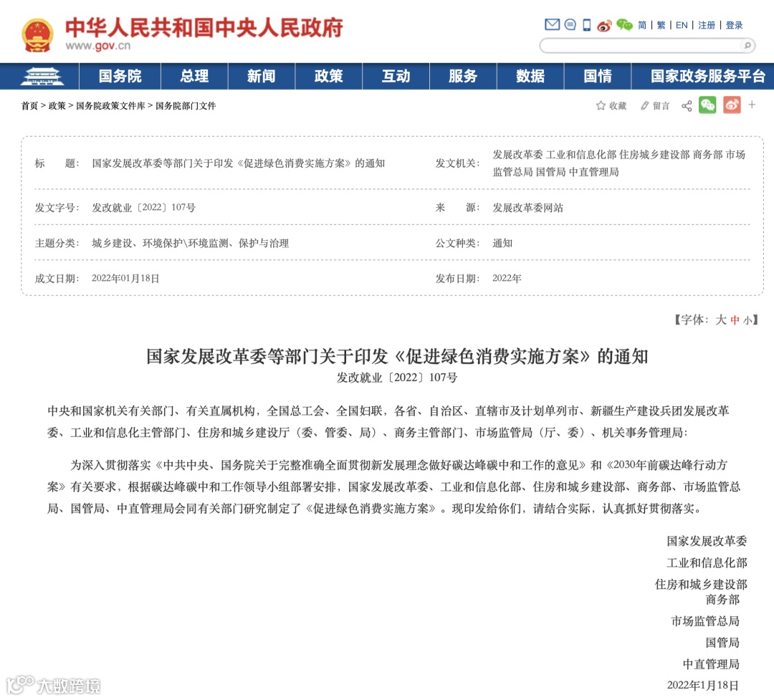
Task: Go to 国务院政策文件库 in breadcrumb
Action: 110,105
